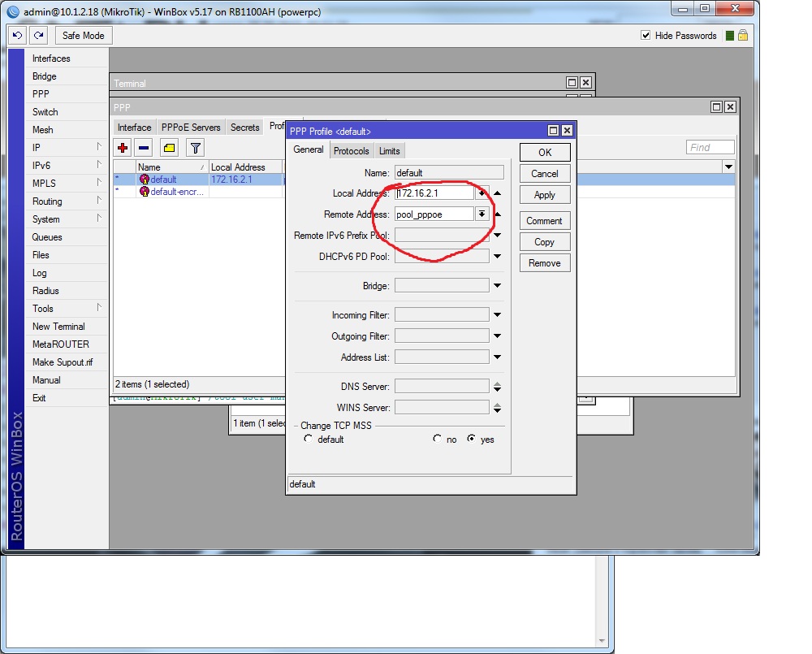
Task: Sort the list by the Name column header
Action: click(171, 167)
